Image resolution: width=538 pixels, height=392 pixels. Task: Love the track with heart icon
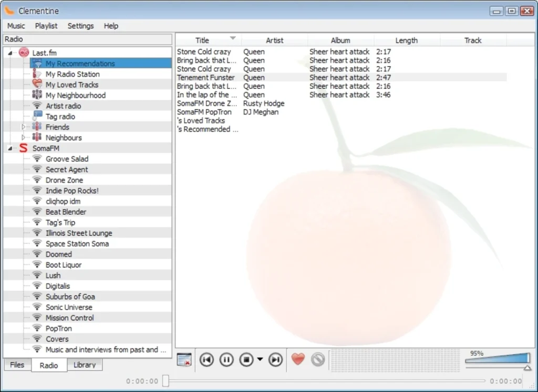[298, 359]
